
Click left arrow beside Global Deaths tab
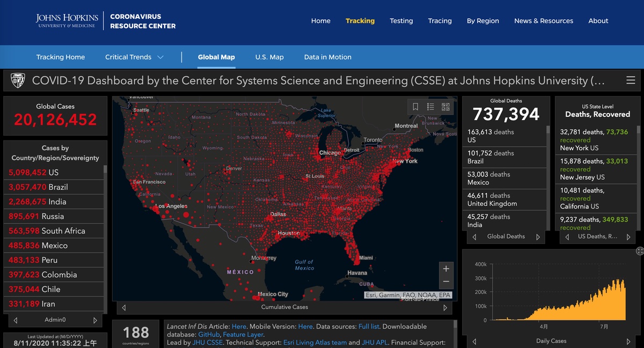pos(474,237)
